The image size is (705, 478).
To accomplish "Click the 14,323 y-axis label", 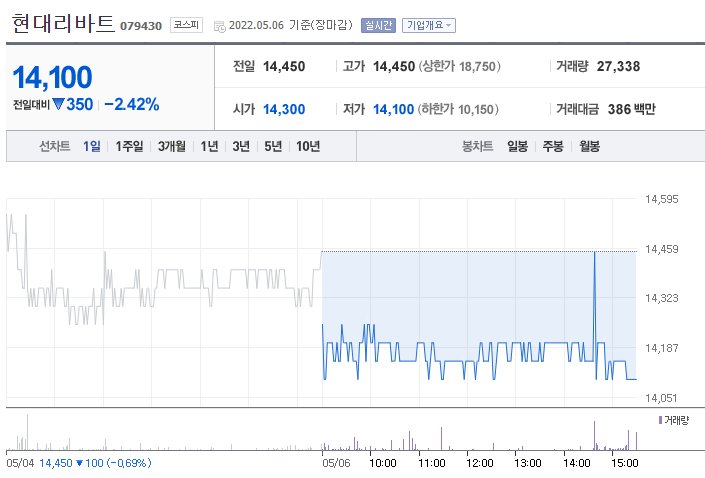I will pos(661,298).
